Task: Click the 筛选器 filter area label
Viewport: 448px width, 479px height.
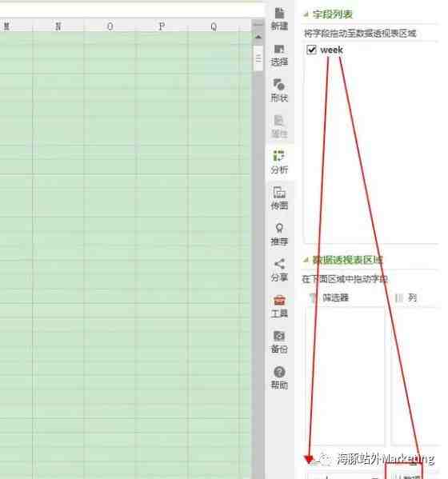Action: click(x=335, y=297)
